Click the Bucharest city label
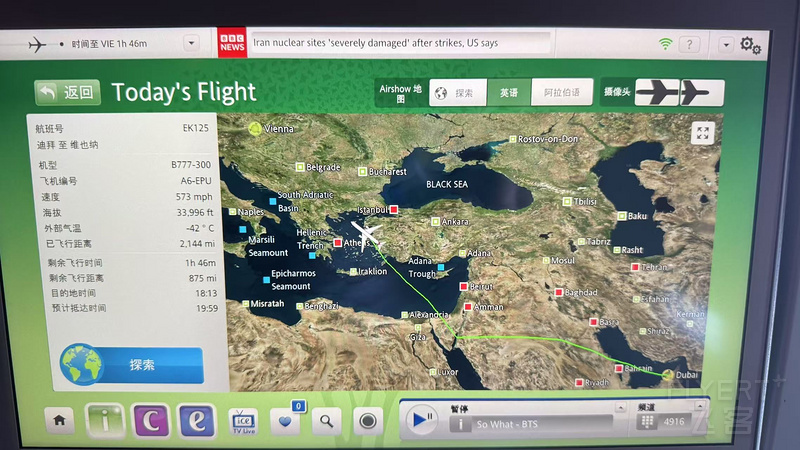The width and height of the screenshot is (800, 450). [x=388, y=172]
